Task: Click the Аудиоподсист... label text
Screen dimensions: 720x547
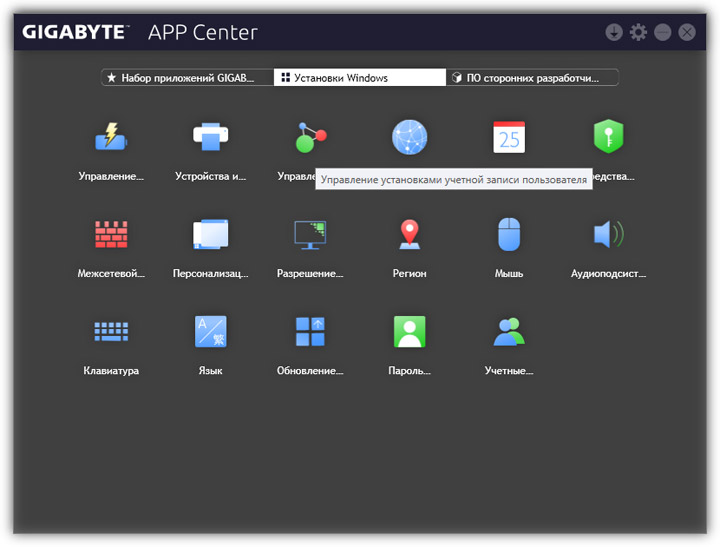Action: pos(608,273)
